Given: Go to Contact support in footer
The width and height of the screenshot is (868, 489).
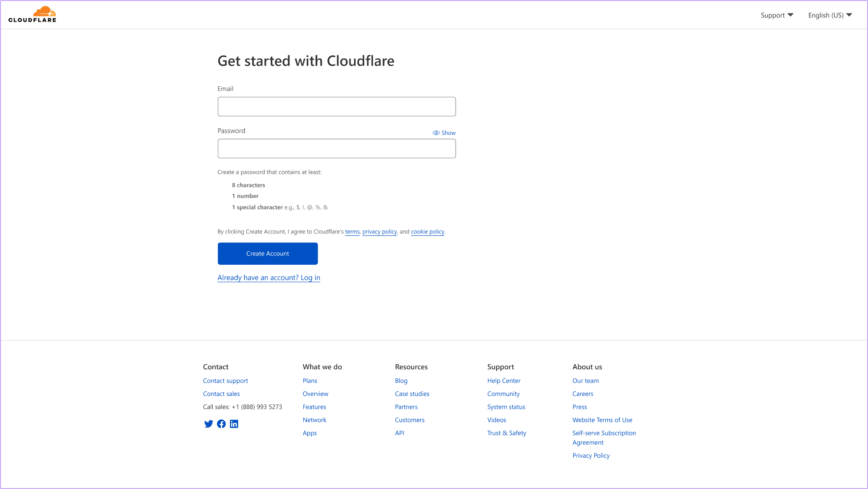Looking at the screenshot, I should tap(225, 381).
